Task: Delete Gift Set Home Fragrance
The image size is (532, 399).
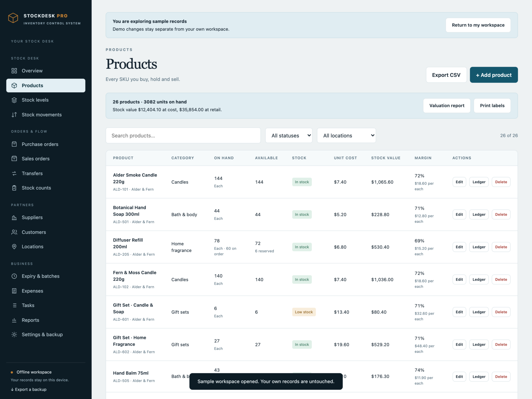Action: (501, 344)
